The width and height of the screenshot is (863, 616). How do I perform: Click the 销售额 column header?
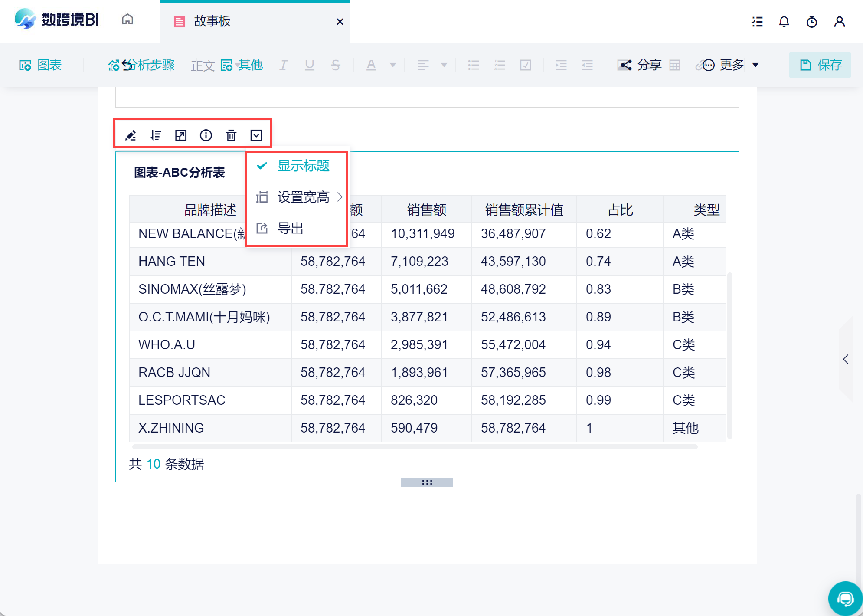427,210
